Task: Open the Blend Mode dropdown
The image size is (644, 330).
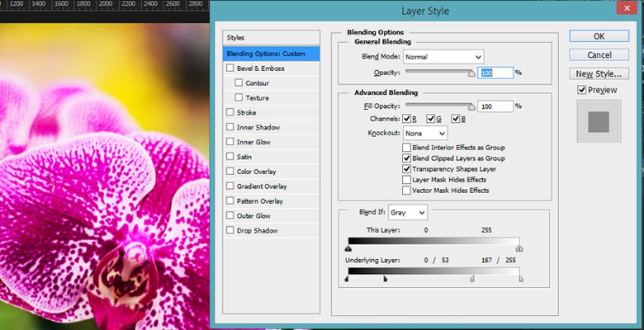Action: point(443,56)
